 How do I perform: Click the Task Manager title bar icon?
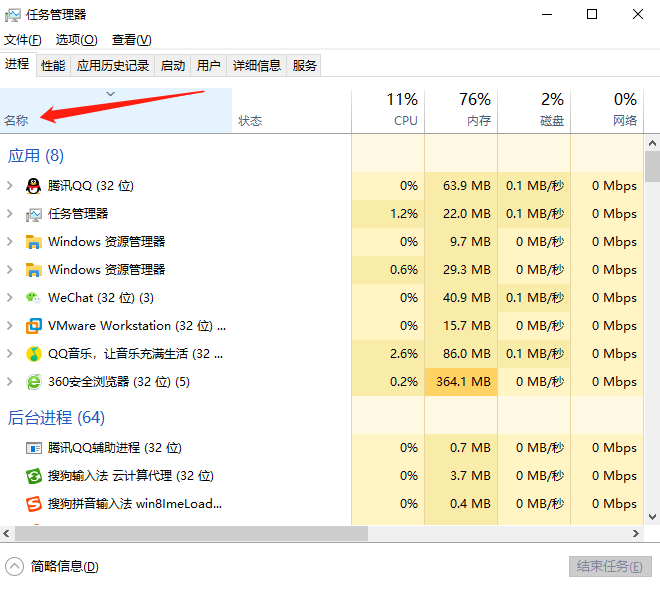[x=13, y=15]
